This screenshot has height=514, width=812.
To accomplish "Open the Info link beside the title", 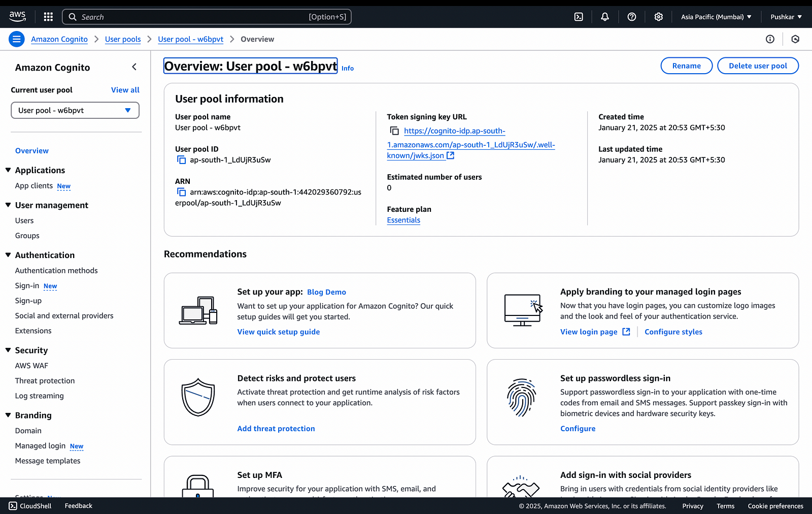I will [x=348, y=69].
